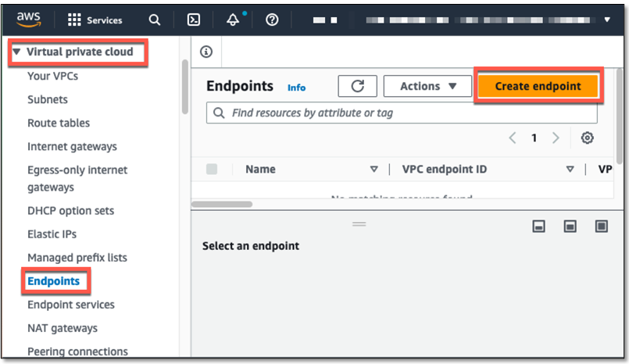Open the account menu dropdown arrow
629x364 pixels.
[608, 20]
